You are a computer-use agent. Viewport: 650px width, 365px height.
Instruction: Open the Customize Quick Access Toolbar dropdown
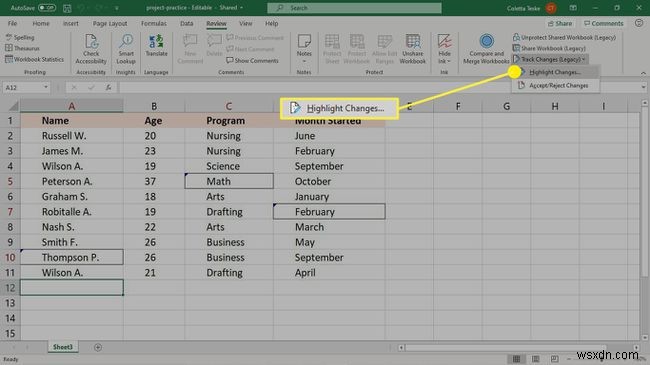(117, 8)
